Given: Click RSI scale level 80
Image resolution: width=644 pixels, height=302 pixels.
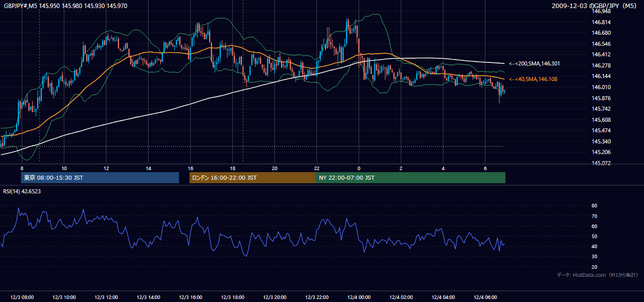Looking at the screenshot, I should point(594,206).
